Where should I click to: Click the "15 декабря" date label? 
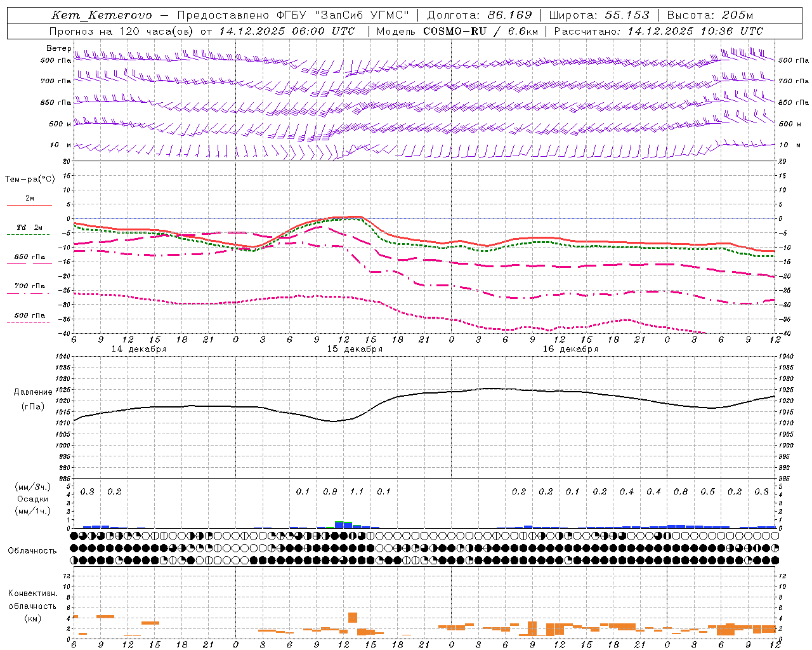(355, 349)
